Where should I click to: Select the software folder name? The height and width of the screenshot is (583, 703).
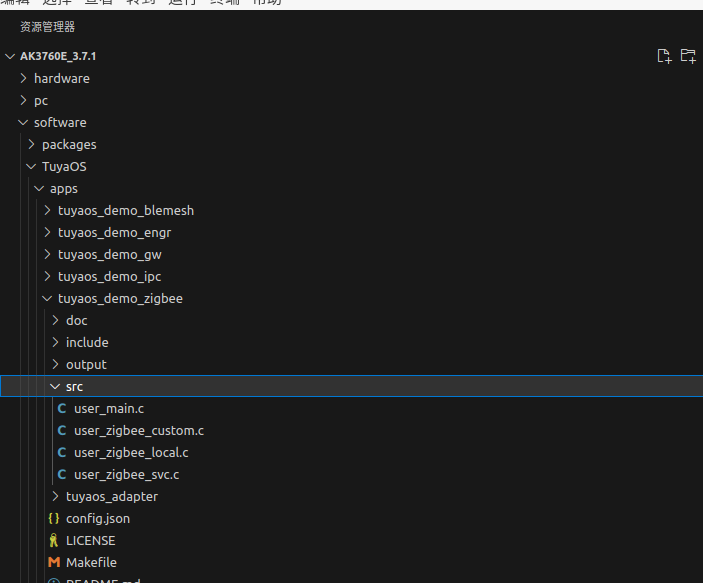60,122
